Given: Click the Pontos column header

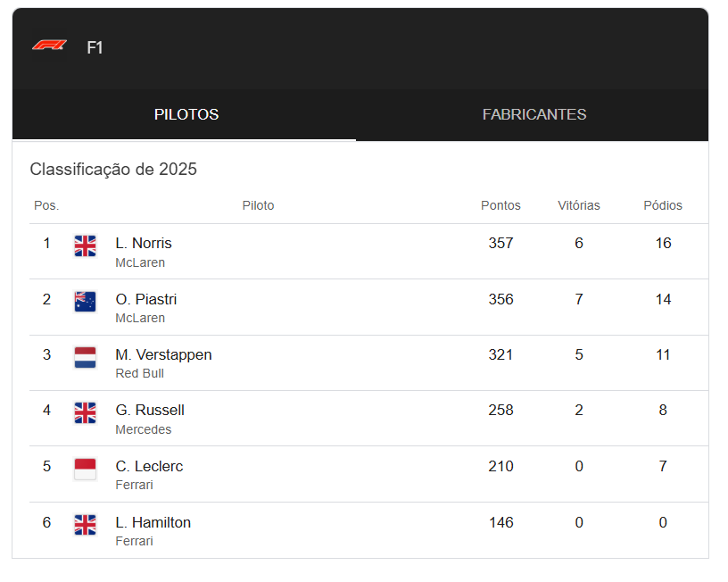Looking at the screenshot, I should pos(500,205).
